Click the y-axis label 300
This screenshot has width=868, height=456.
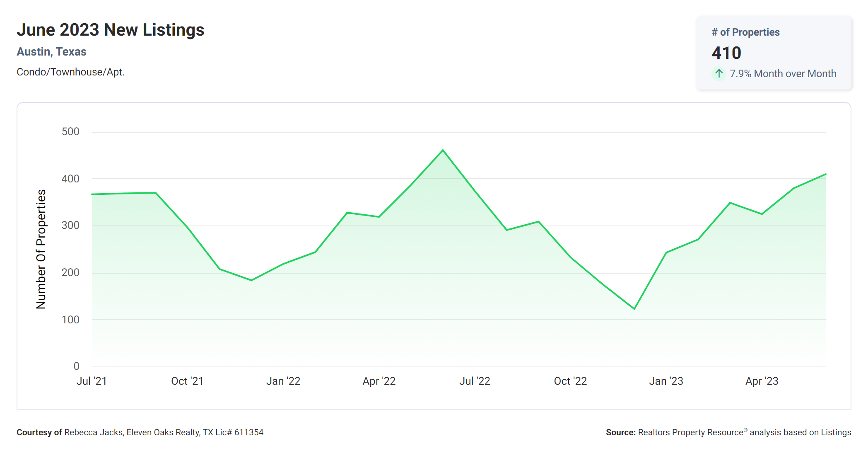[x=70, y=226]
